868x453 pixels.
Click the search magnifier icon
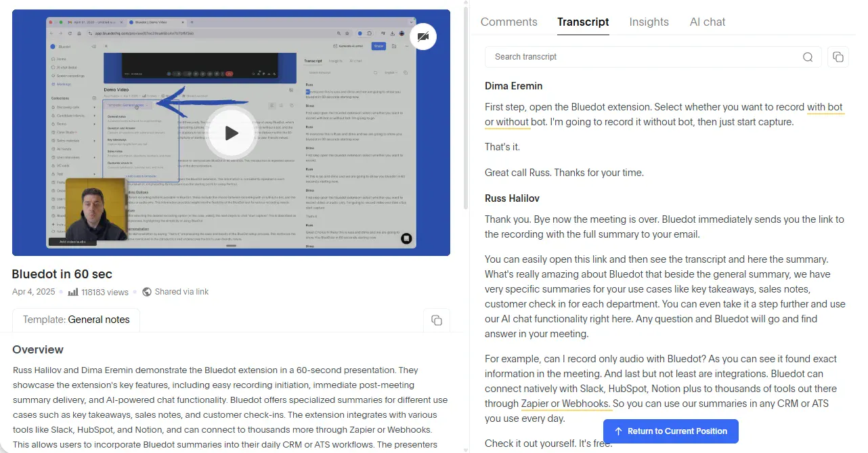tap(808, 57)
